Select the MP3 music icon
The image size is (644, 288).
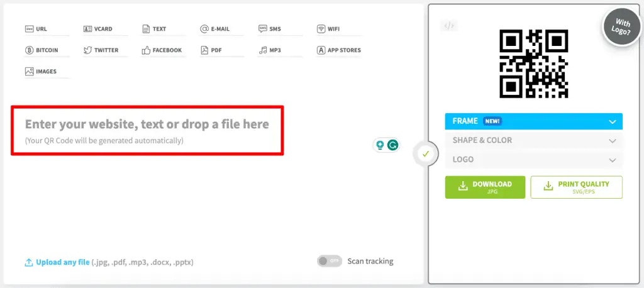263,50
